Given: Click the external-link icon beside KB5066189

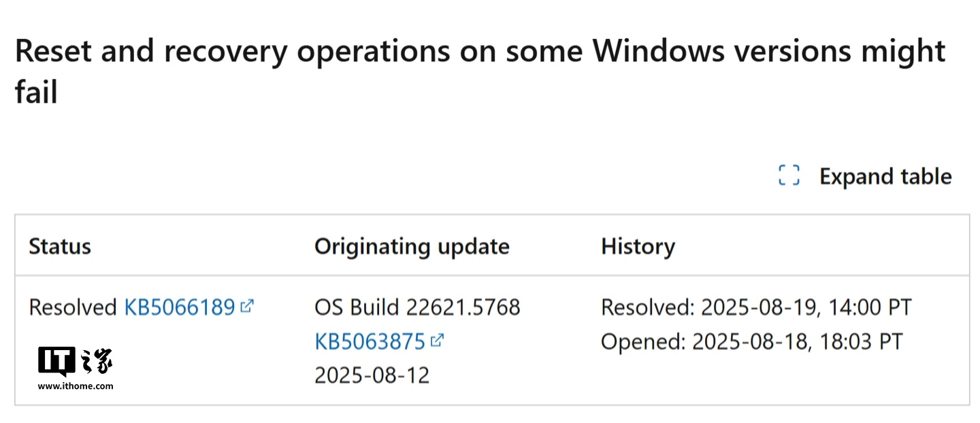Looking at the screenshot, I should coord(248,306).
